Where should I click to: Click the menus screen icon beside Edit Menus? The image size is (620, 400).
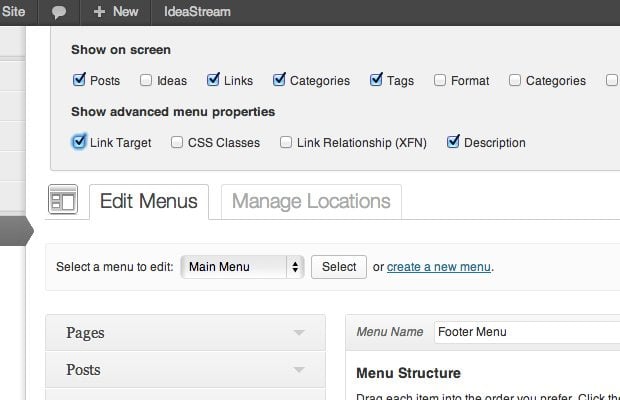click(63, 200)
